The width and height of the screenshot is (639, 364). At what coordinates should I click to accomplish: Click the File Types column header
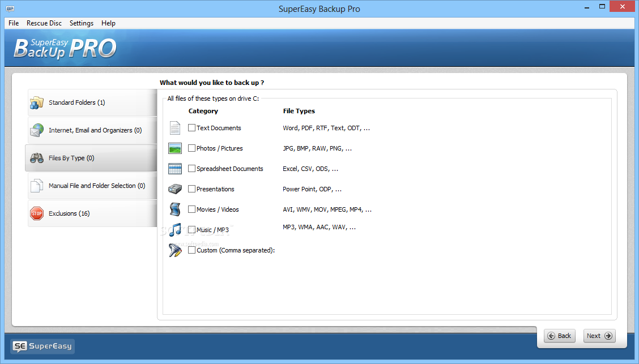(299, 111)
